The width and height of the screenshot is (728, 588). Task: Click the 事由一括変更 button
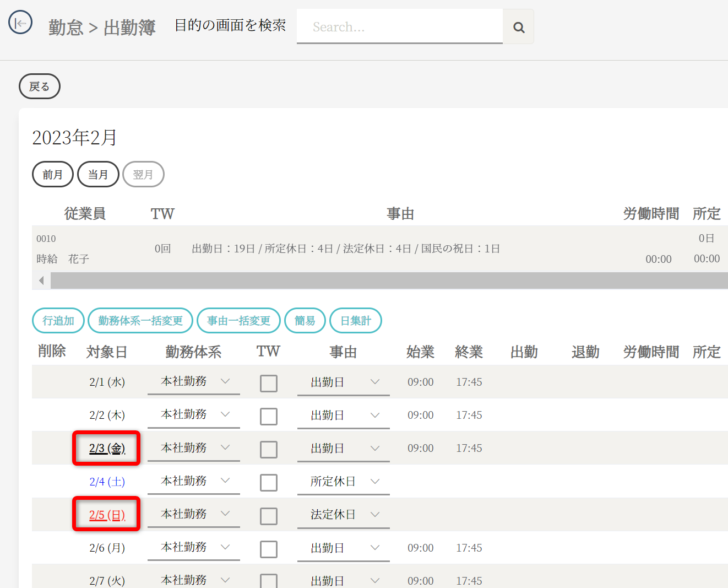(238, 321)
